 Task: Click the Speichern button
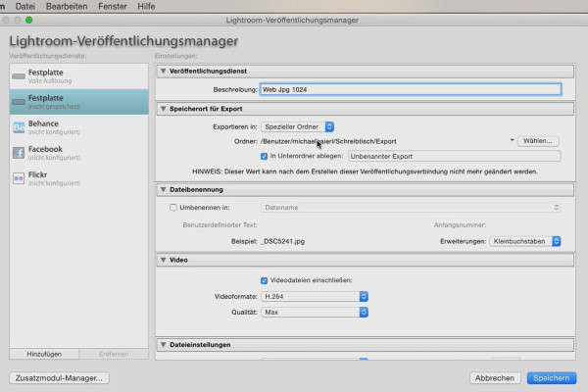pyautogui.click(x=552, y=378)
